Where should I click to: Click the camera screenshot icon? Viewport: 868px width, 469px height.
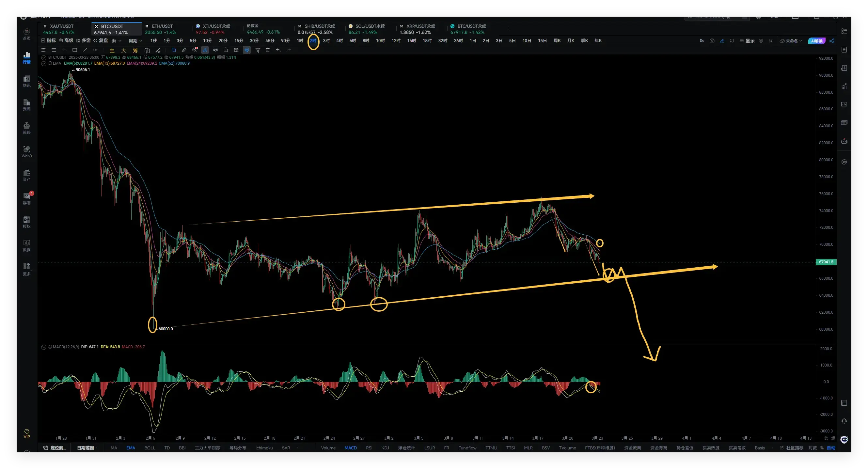point(712,41)
